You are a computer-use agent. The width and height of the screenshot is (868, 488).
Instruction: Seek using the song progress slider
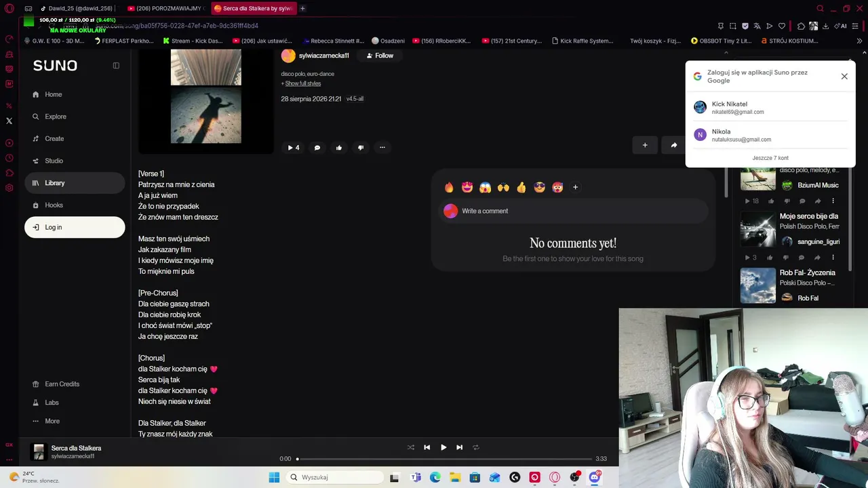tap(443, 459)
